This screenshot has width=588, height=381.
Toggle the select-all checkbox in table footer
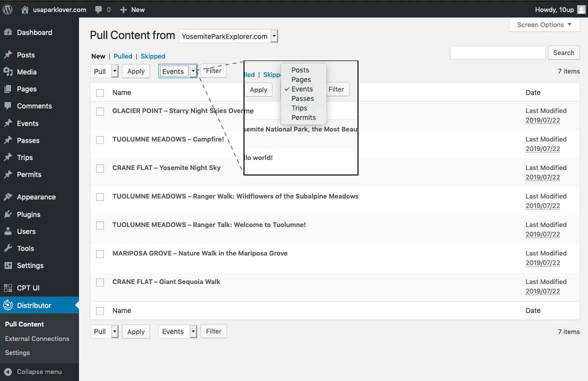point(100,311)
